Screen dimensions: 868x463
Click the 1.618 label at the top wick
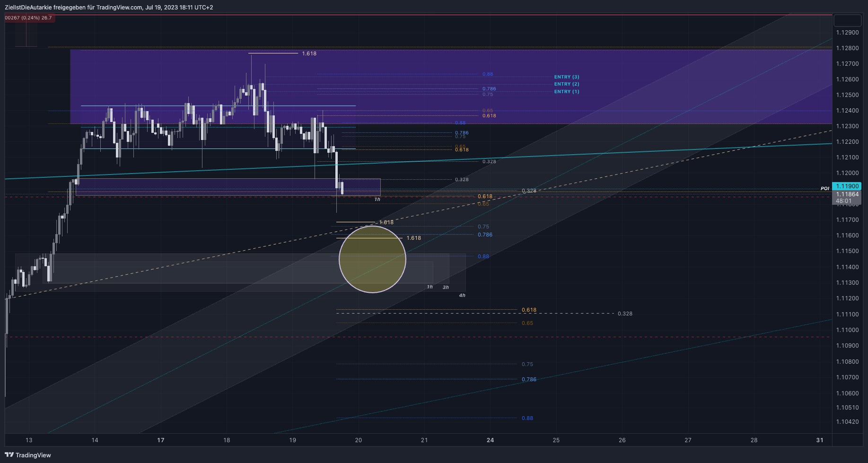pos(309,53)
